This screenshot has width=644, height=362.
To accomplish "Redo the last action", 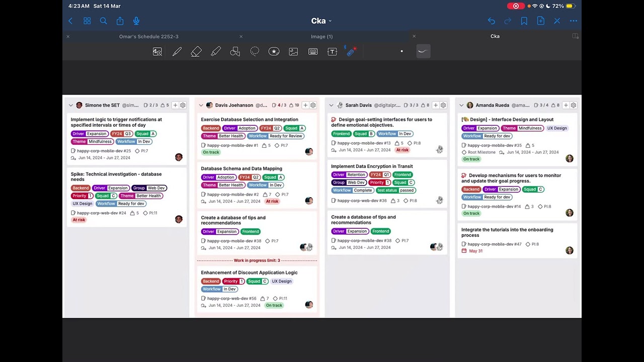I will [508, 21].
